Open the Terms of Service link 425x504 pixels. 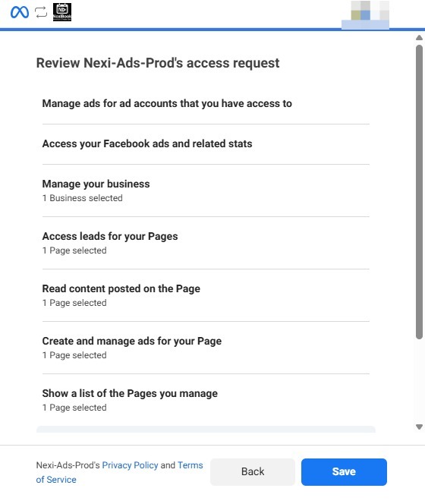[120, 472]
